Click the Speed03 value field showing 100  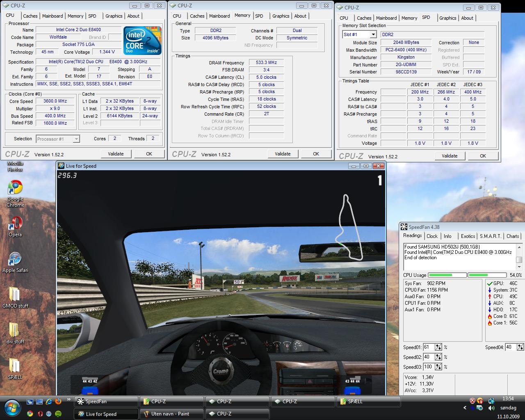coord(429,367)
